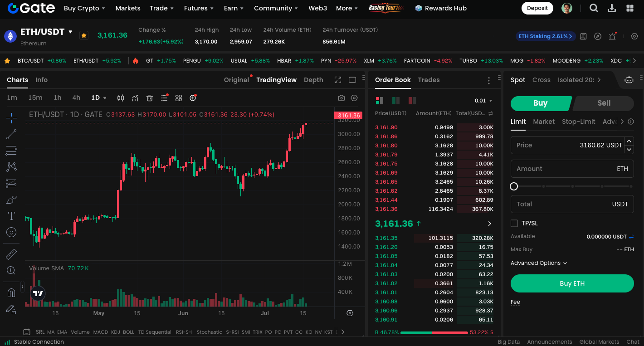Open the Rewards Hub link

click(441, 8)
